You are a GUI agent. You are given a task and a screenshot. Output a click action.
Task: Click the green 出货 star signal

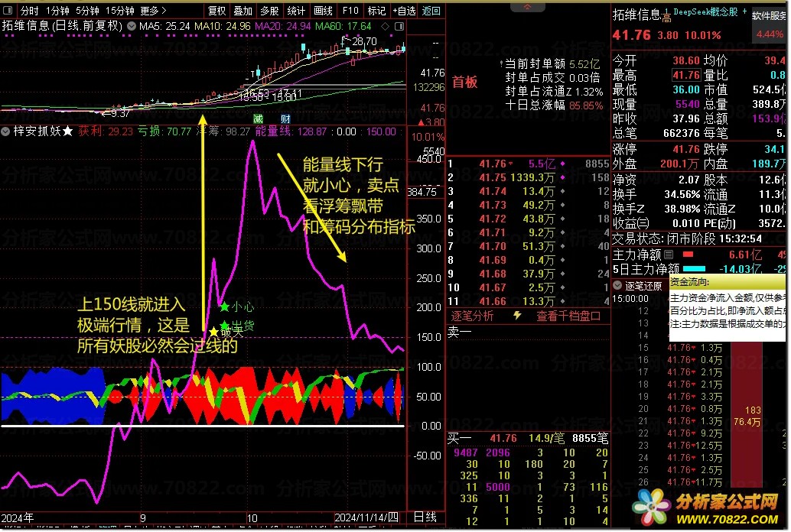(x=224, y=326)
